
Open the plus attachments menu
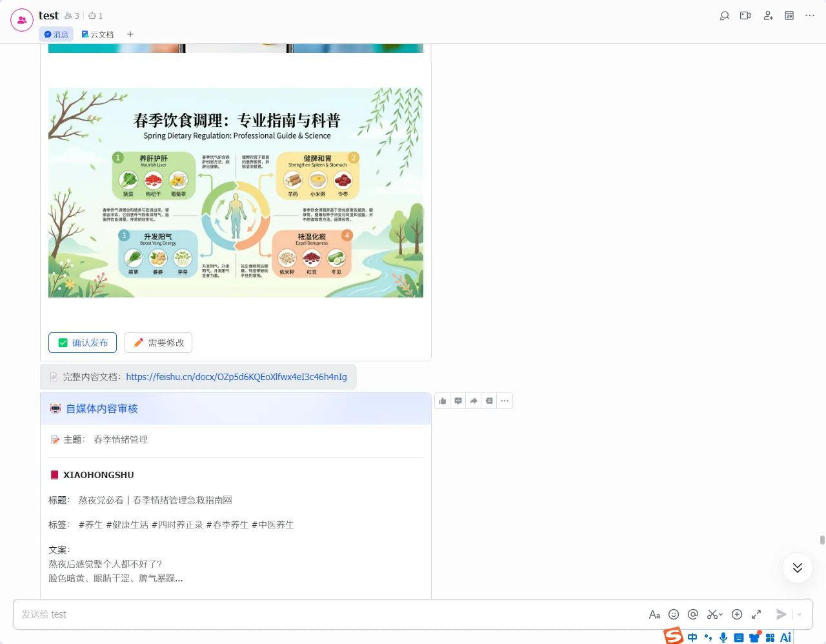[x=737, y=614]
